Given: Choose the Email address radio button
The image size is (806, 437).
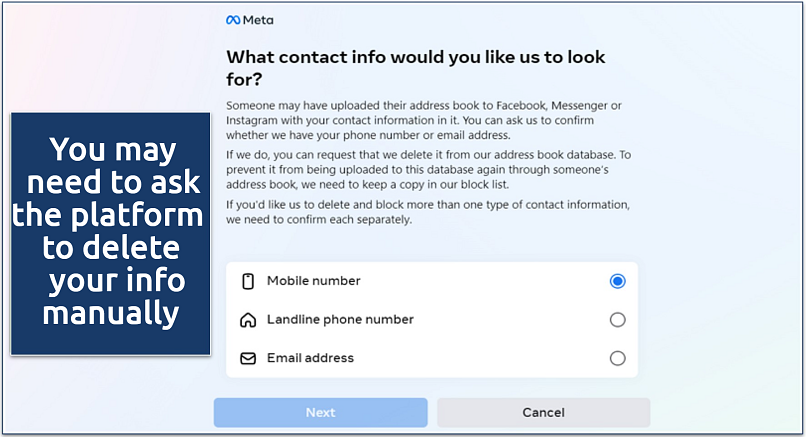Looking at the screenshot, I should (x=617, y=358).
